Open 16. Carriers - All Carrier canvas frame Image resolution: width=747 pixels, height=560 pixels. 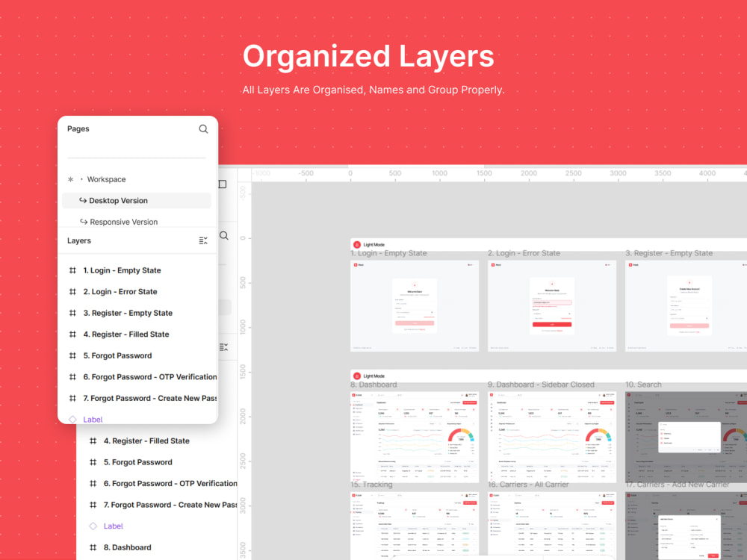[x=552, y=526]
